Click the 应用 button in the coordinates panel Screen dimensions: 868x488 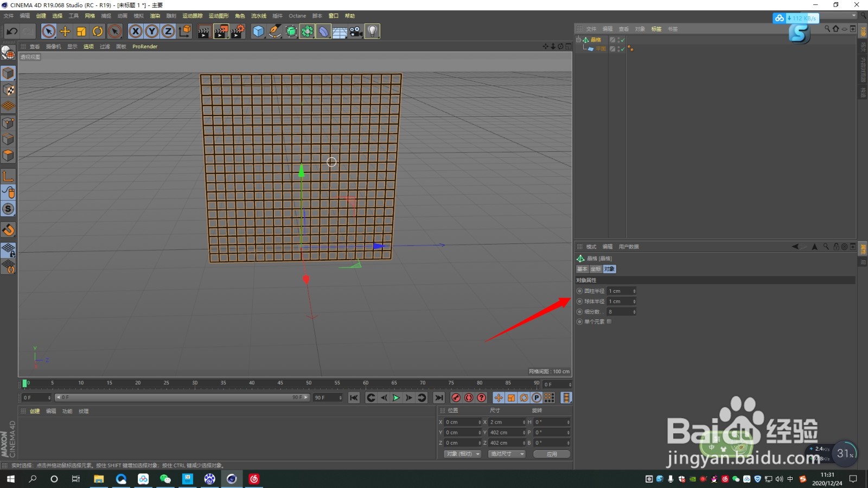point(552,454)
